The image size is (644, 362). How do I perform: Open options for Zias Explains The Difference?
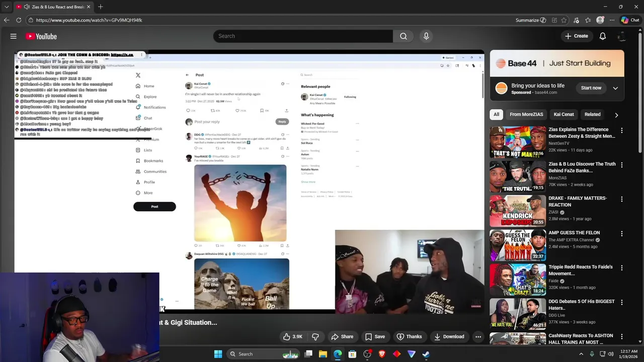pos(621,130)
